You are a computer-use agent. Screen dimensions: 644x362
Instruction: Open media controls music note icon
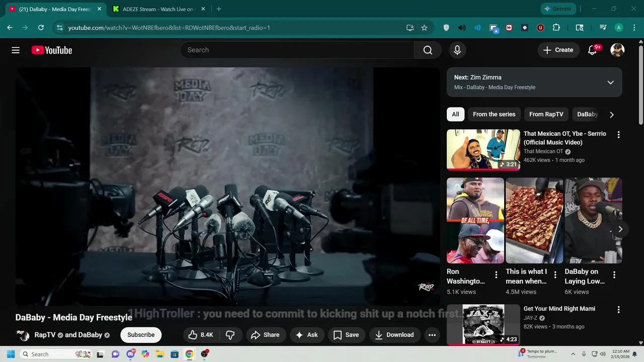603,28
